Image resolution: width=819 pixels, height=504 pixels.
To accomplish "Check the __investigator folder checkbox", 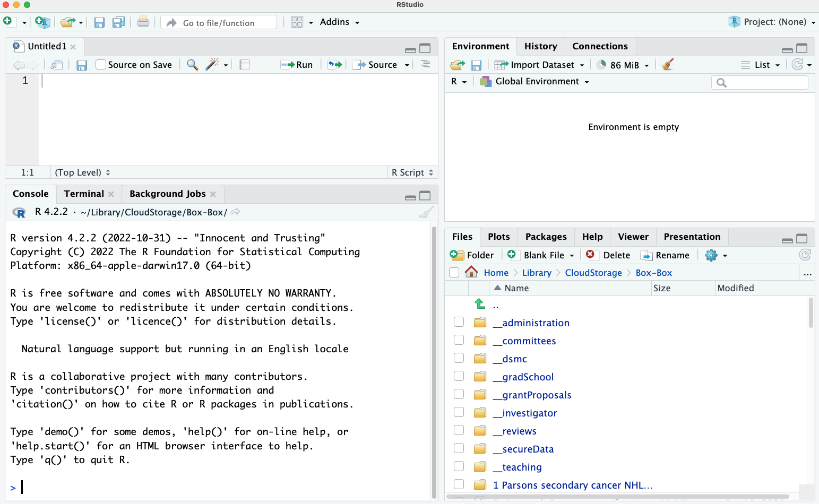I will 459,412.
